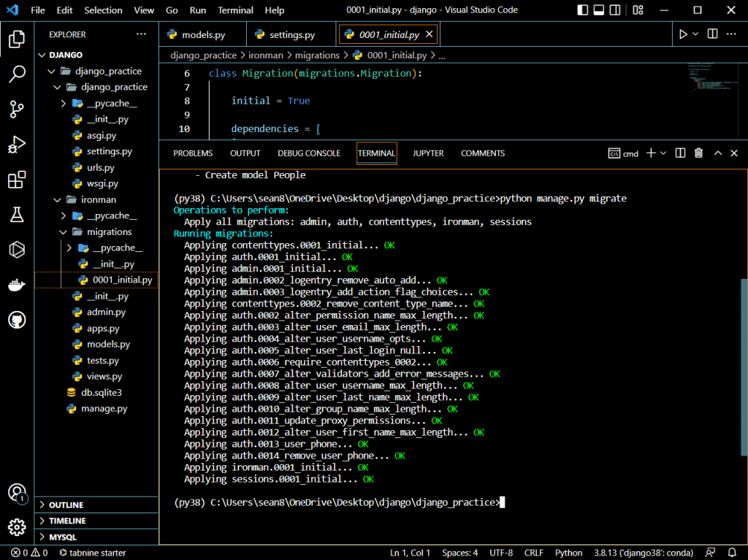
Task: Switch to the JUPYTER panel tab
Action: [428, 153]
